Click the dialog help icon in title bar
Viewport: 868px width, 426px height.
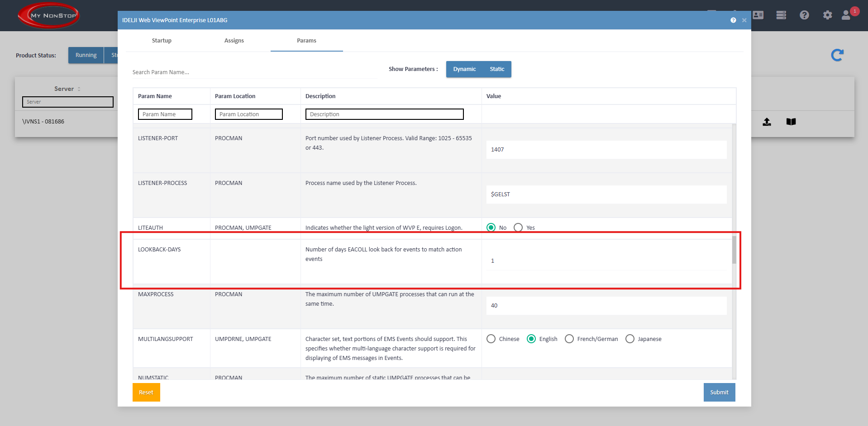pos(733,20)
